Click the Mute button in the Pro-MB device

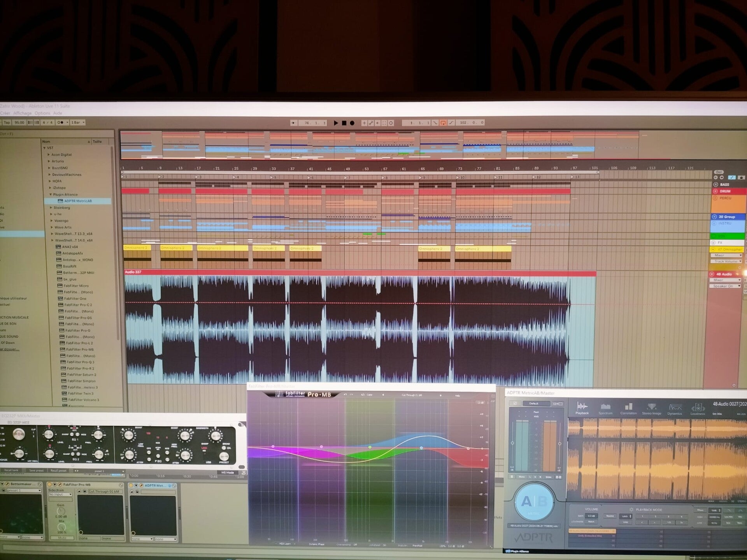(x=62, y=538)
